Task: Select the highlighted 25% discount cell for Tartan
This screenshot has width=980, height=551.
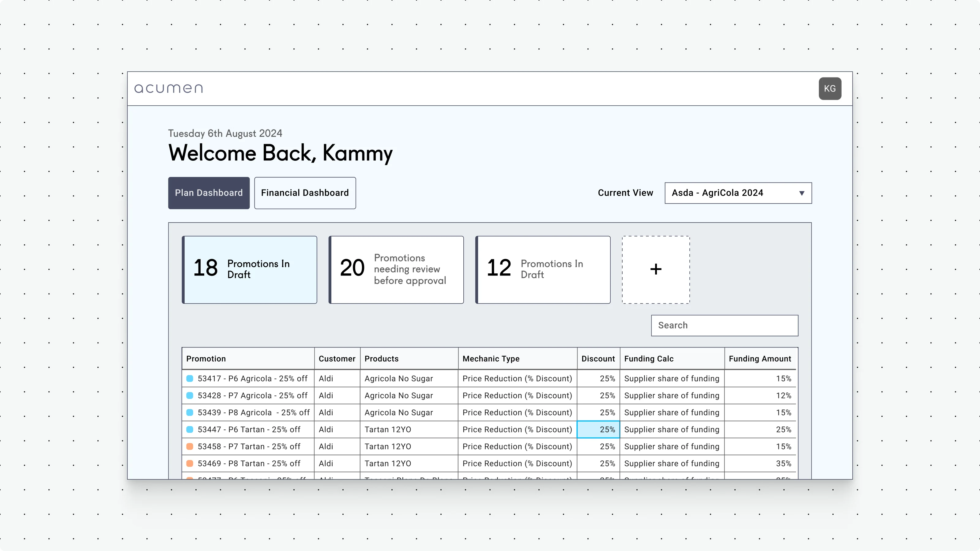Action: coord(598,429)
